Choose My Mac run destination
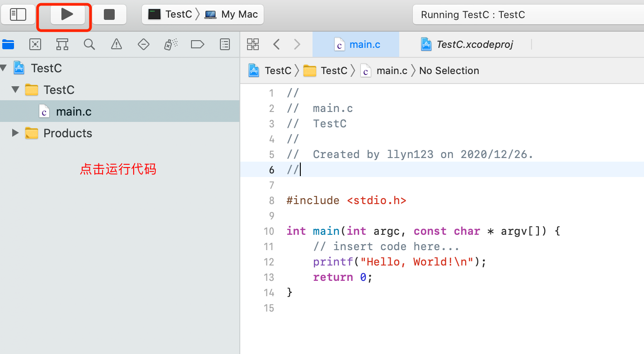Viewport: 644px width, 354px height. pos(231,14)
